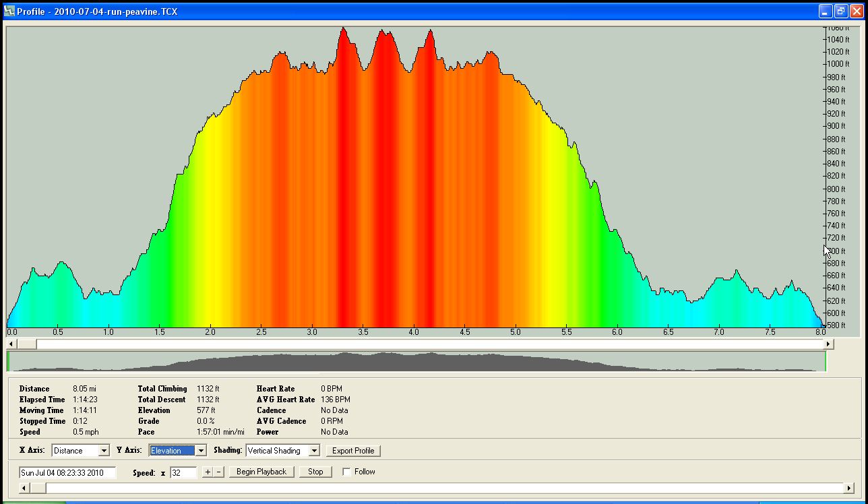Screen dimensions: 868x504
Task: Click the Export Profile button
Action: coord(354,451)
